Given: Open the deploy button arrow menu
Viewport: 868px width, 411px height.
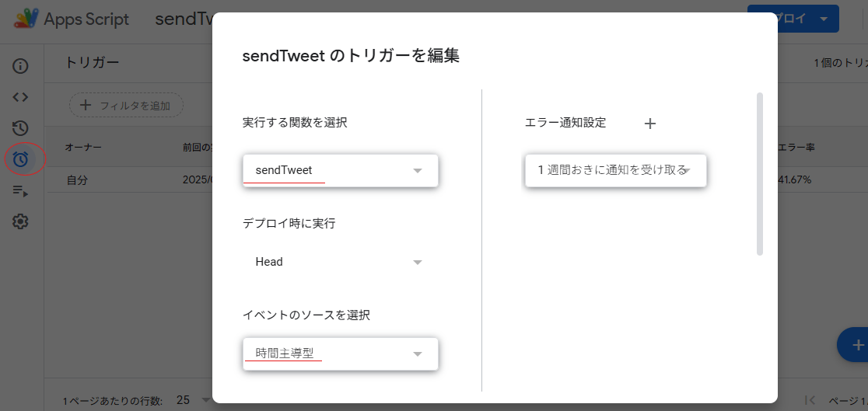Looking at the screenshot, I should [x=824, y=19].
